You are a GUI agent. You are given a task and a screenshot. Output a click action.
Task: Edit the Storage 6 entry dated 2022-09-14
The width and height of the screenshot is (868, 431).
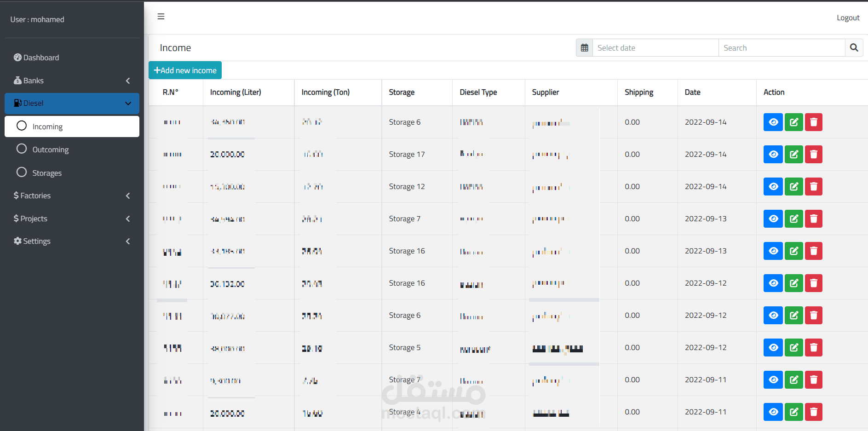(x=794, y=122)
